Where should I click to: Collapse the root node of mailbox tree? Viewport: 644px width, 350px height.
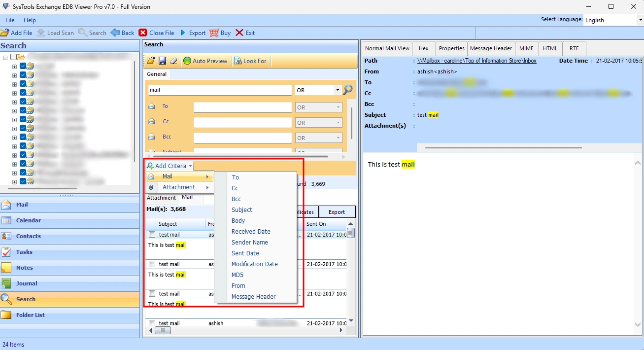click(5, 57)
